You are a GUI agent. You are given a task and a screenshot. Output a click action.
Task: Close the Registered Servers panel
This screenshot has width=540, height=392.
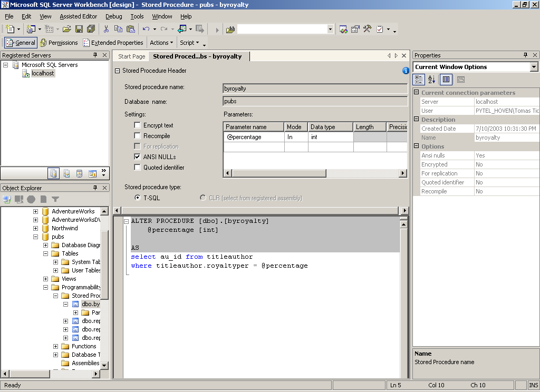105,55
